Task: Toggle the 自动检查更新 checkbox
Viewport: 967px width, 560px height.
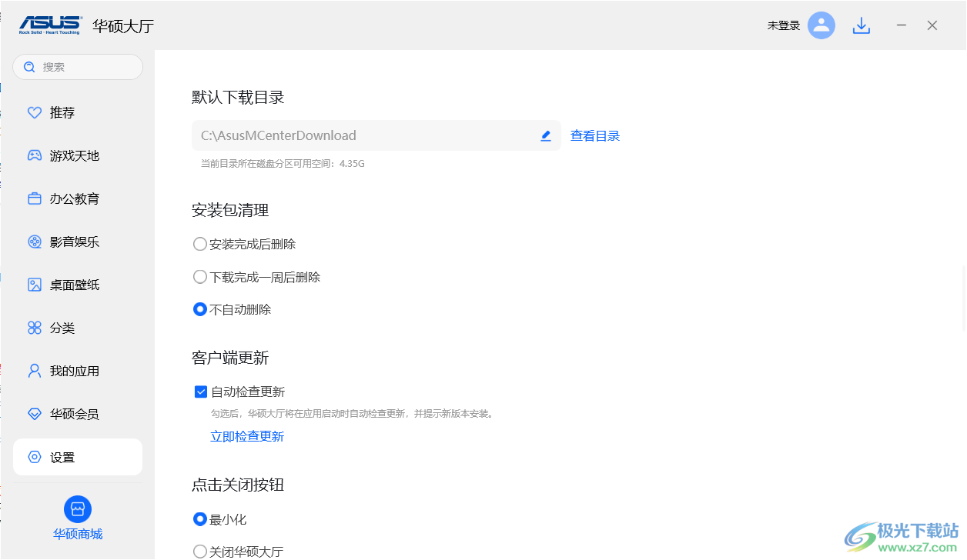Action: (x=201, y=392)
